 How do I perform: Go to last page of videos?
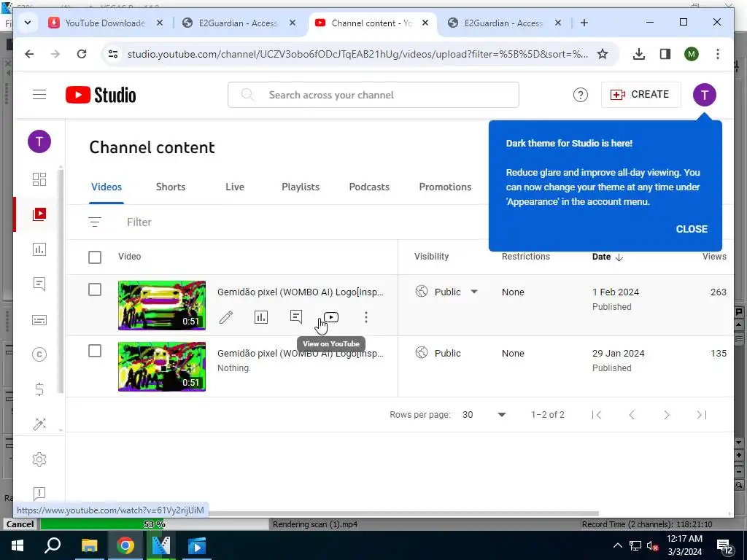pyautogui.click(x=702, y=415)
